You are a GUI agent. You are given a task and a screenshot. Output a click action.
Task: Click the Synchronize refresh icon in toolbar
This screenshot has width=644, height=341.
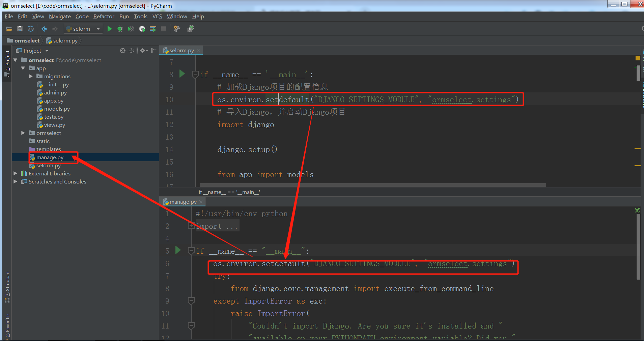(x=31, y=29)
